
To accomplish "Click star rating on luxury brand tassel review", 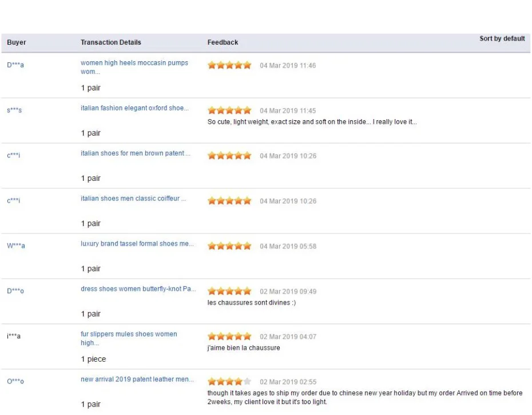I will 229,246.
